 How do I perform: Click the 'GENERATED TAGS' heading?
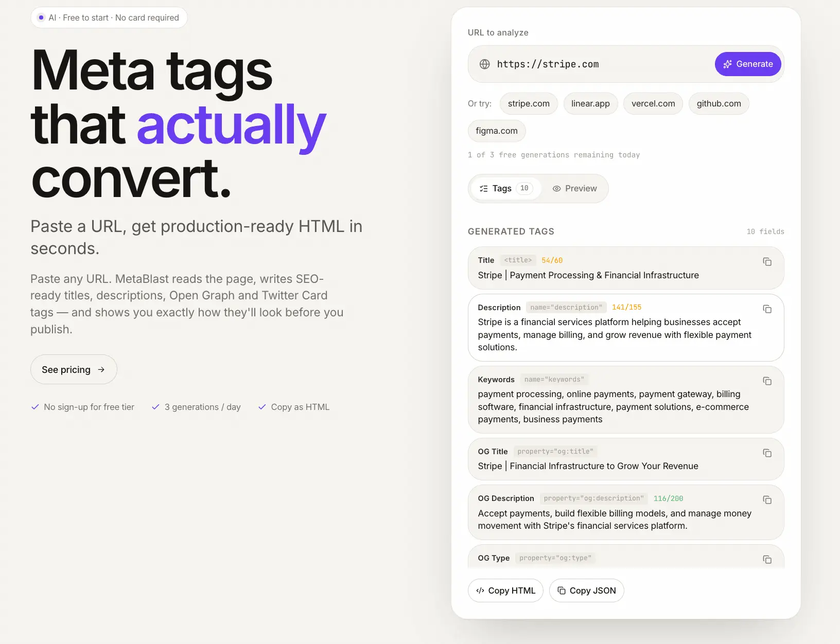511,231
